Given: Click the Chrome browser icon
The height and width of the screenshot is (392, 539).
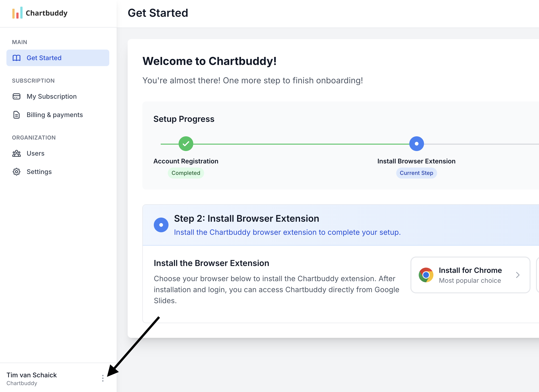Looking at the screenshot, I should click(426, 275).
